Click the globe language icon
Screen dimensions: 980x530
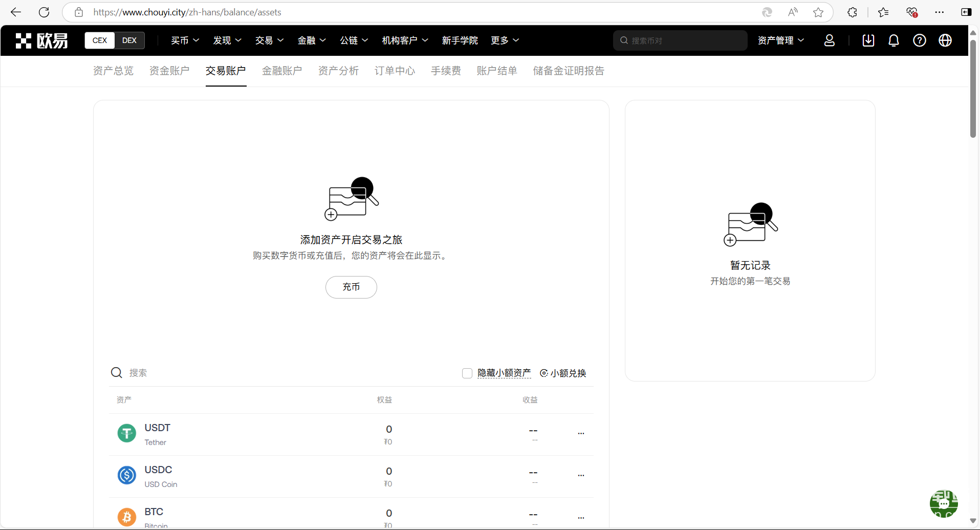coord(945,40)
